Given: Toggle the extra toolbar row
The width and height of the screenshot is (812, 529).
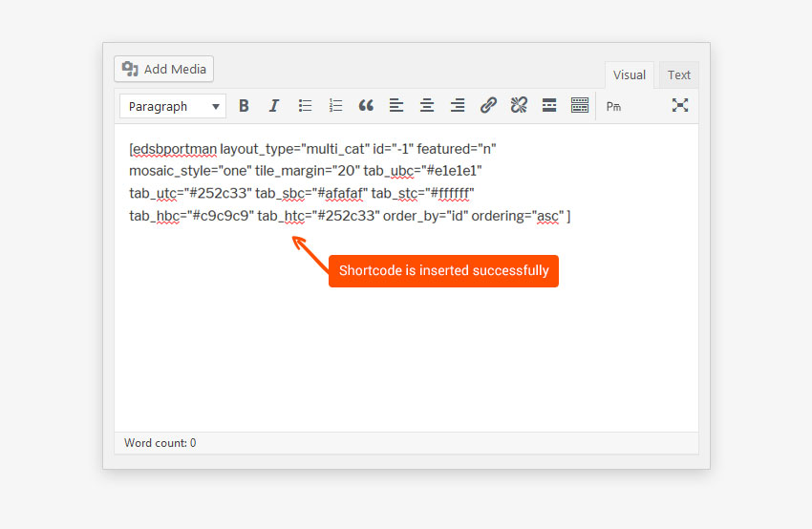Looking at the screenshot, I should point(580,106).
